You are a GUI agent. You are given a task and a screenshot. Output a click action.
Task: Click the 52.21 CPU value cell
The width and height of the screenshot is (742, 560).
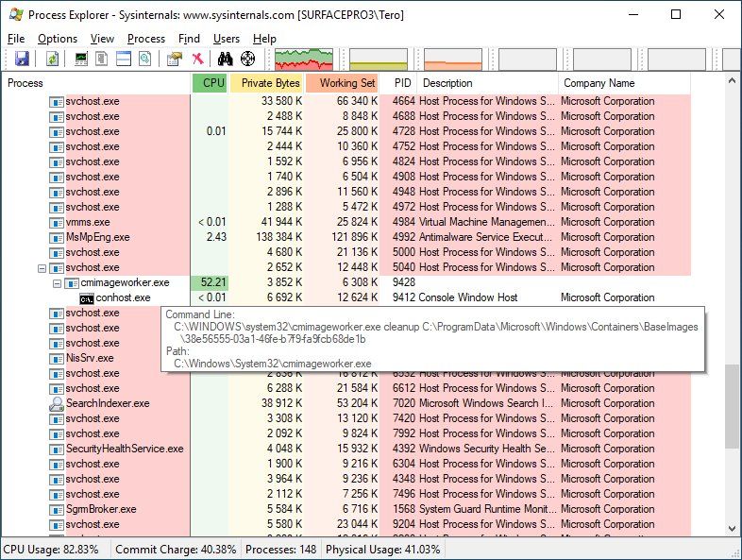(210, 282)
